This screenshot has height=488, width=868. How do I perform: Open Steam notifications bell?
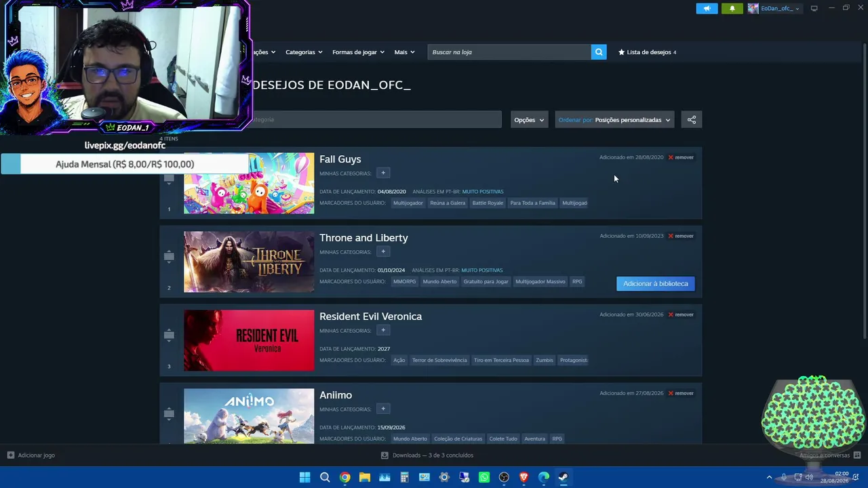[x=732, y=8]
